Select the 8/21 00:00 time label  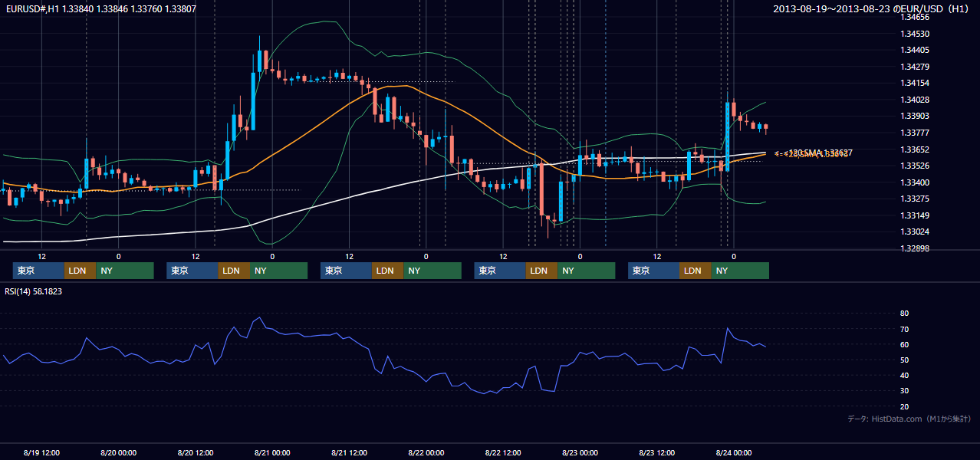[x=272, y=452]
